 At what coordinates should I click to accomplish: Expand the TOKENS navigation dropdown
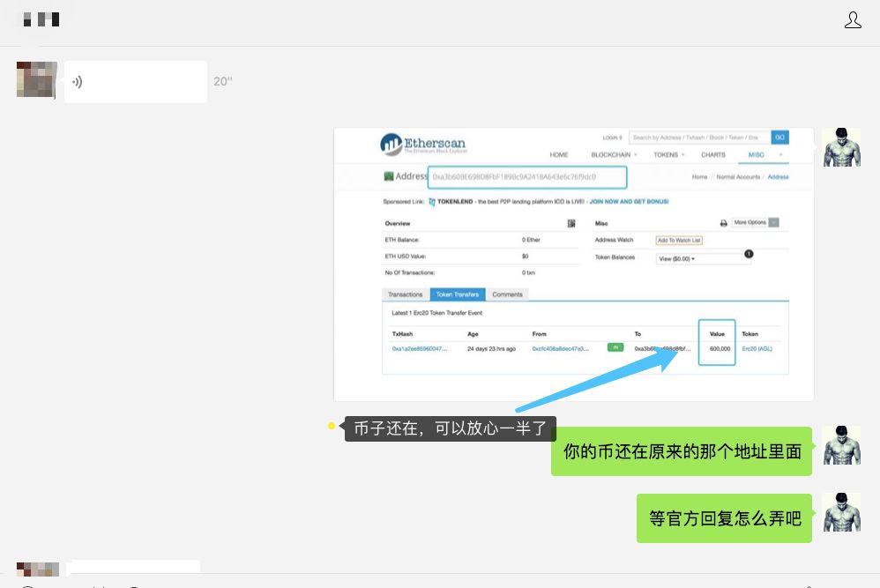[x=668, y=153]
